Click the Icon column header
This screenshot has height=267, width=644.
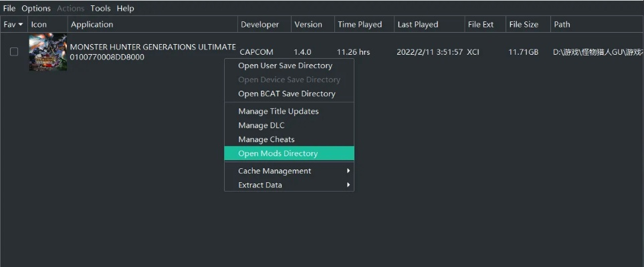[39, 25]
